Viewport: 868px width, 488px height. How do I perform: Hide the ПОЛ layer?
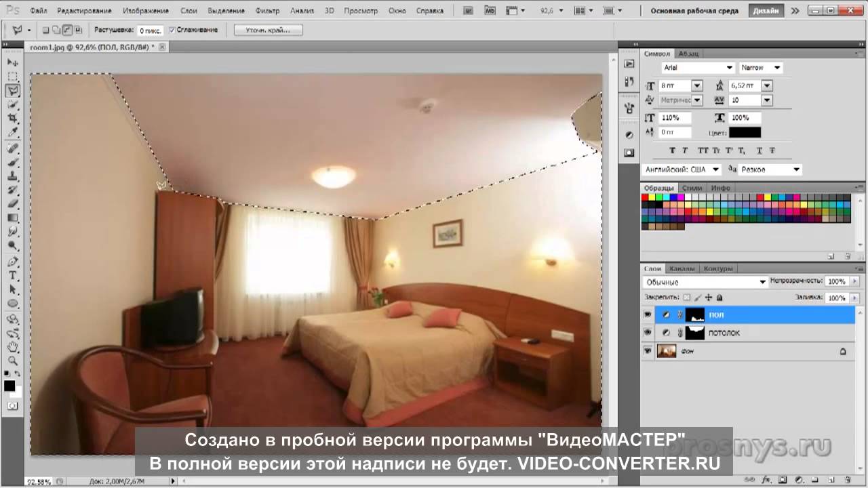648,314
